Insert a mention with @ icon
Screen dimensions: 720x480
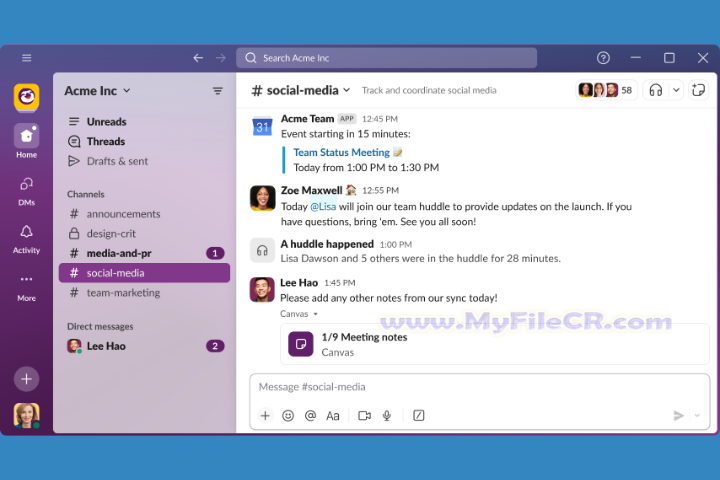click(x=310, y=416)
